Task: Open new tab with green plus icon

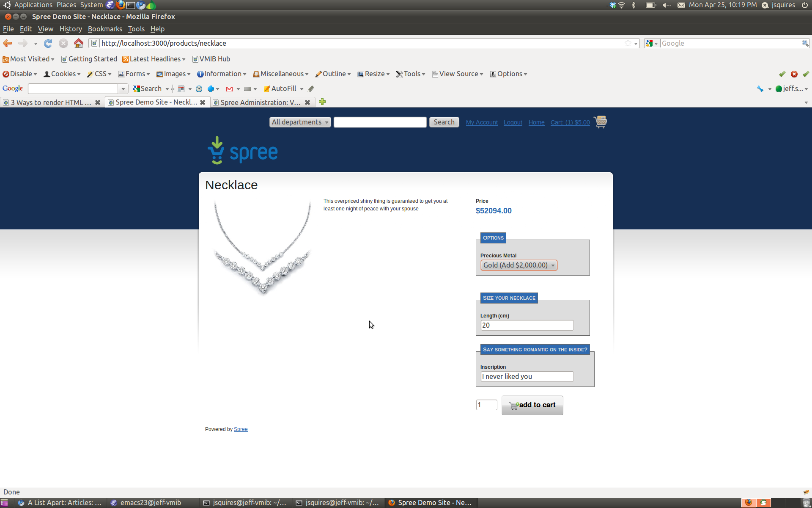Action: coord(322,102)
